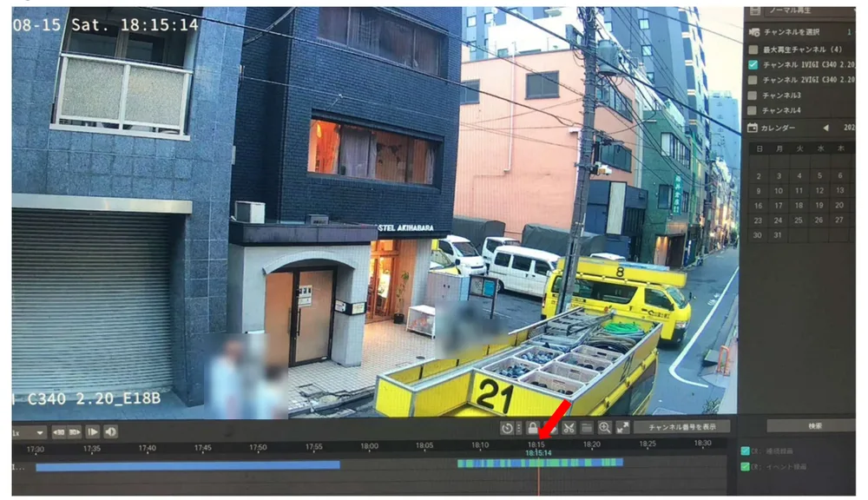
Task: Tick the チャンネル3 checkbox
Action: tap(753, 95)
